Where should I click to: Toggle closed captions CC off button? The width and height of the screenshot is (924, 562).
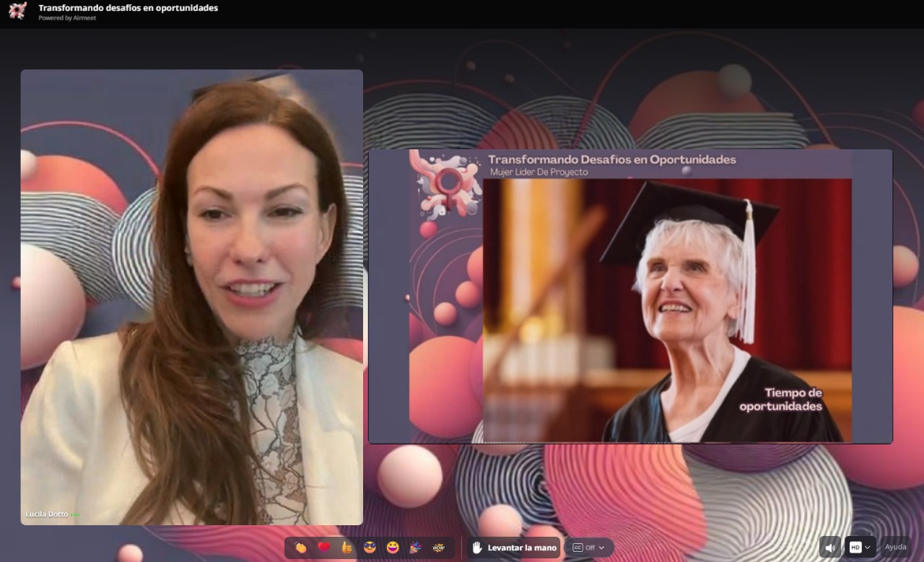583,548
